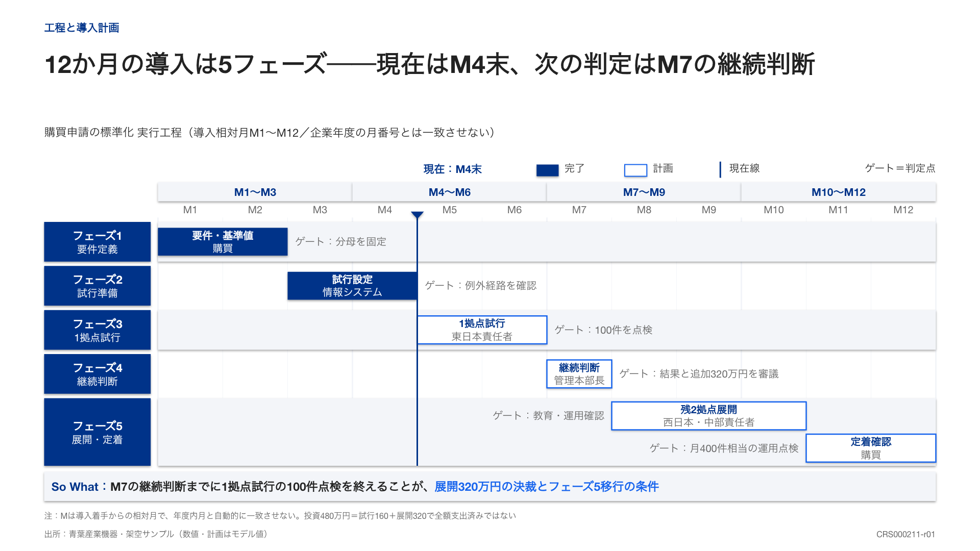Screen dimensions: 980x551
Task: Click the フェーズ1 要件定義 phase label
Action: 97,242
